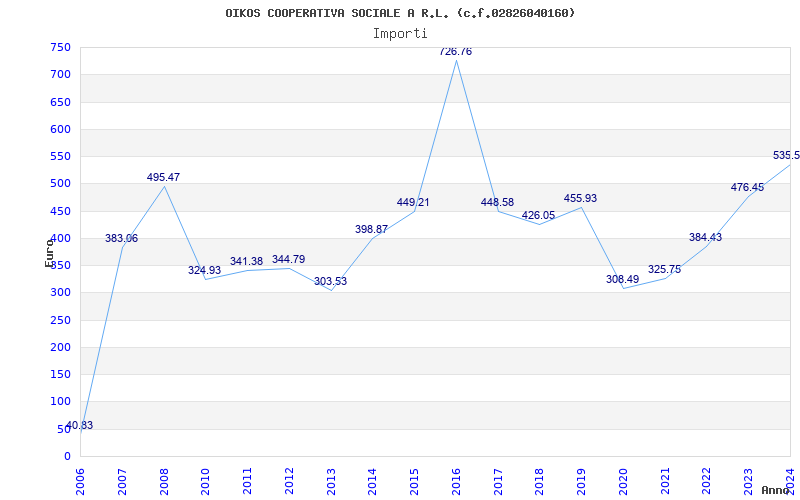The image size is (800, 500).
Task: Click the 2006 x-axis label
Action: click(x=81, y=481)
